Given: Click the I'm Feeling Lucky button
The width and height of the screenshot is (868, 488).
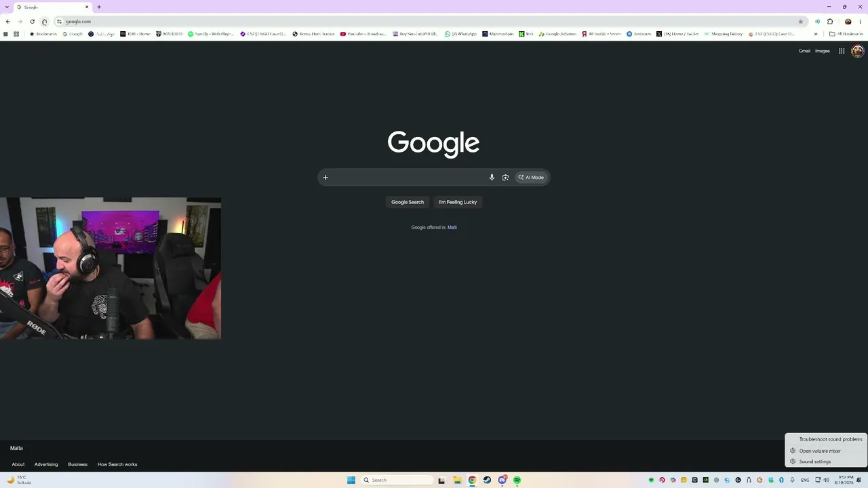Looking at the screenshot, I should pos(458,202).
